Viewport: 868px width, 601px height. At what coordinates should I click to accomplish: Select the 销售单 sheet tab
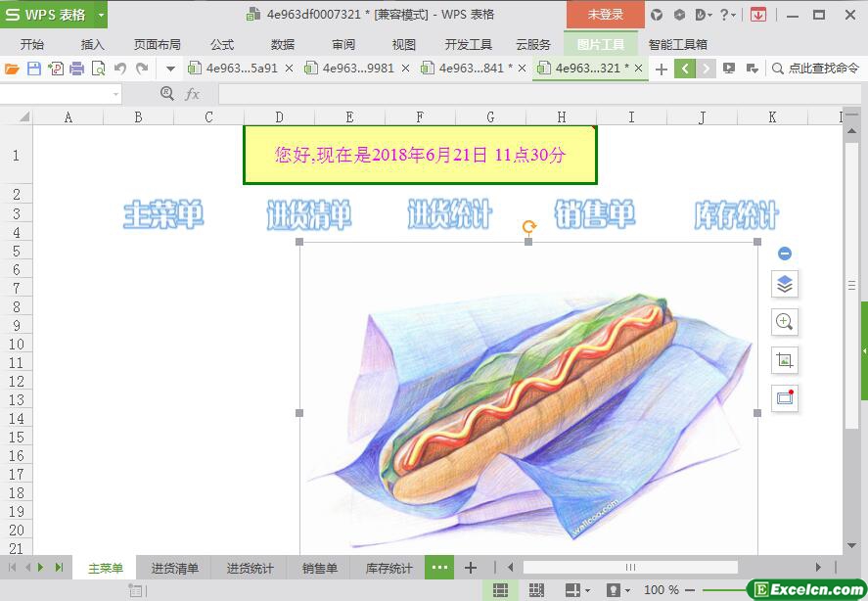(x=319, y=569)
